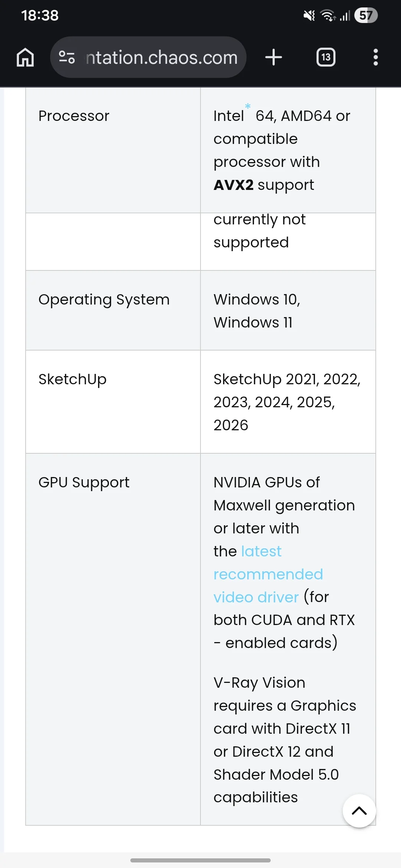Open a new tab with plus icon
Screen dimensions: 401x868
pos(274,57)
